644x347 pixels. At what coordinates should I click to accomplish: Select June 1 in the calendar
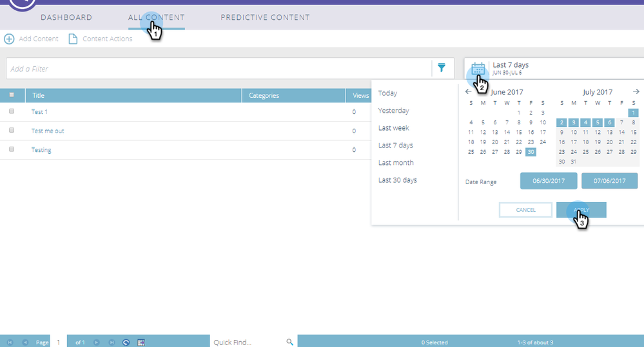[x=519, y=113]
